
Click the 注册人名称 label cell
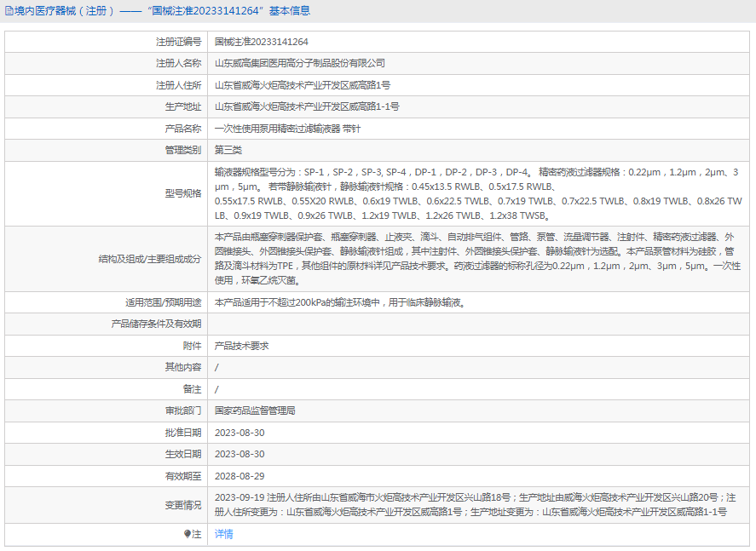pyautogui.click(x=107, y=64)
